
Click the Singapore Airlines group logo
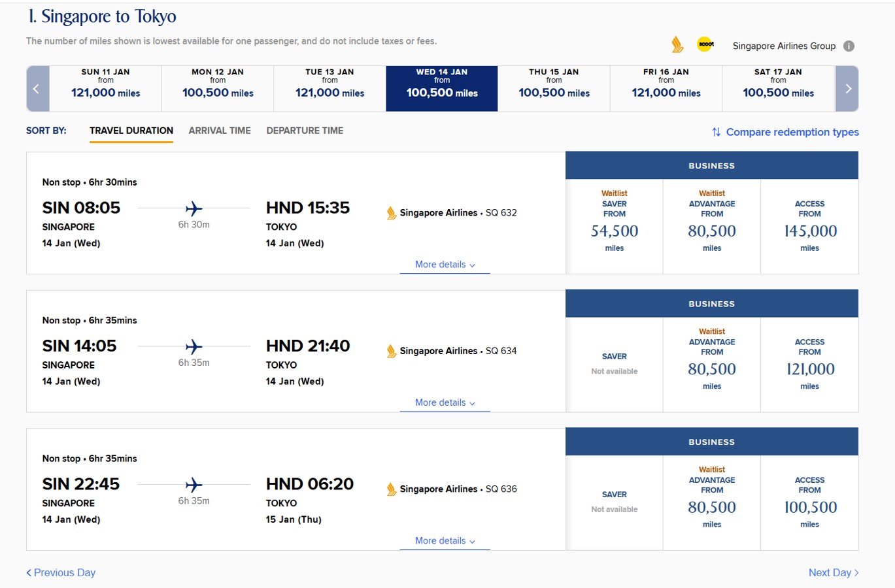coord(677,44)
